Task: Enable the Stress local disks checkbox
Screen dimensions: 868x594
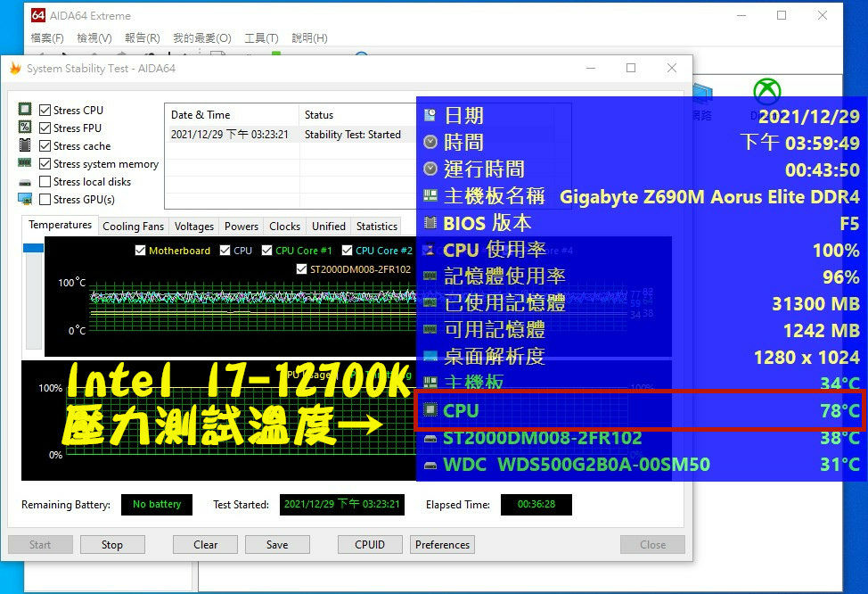Action: pyautogui.click(x=45, y=181)
